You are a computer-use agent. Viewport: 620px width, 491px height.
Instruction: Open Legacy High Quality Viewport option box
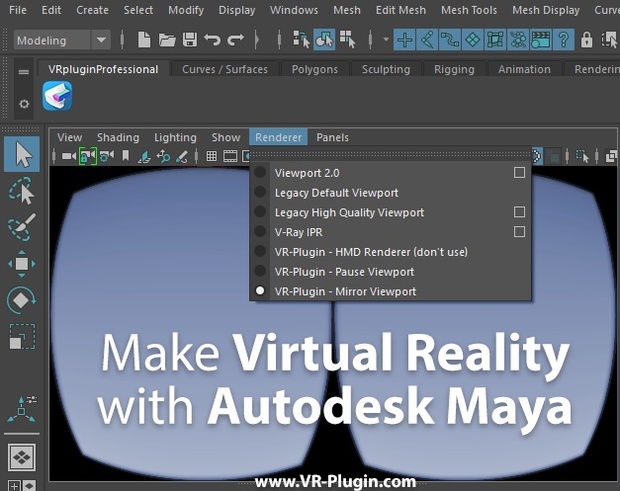click(519, 212)
